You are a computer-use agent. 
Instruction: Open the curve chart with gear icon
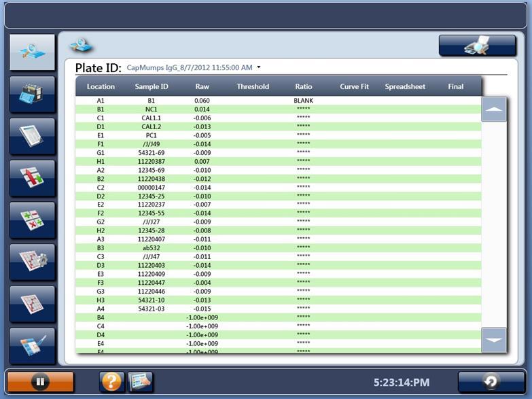point(32,262)
